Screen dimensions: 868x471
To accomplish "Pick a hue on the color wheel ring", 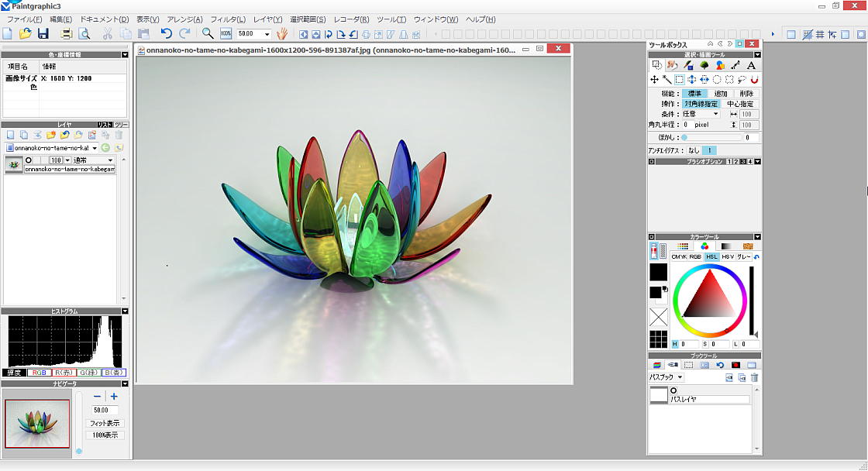I will pos(710,267).
